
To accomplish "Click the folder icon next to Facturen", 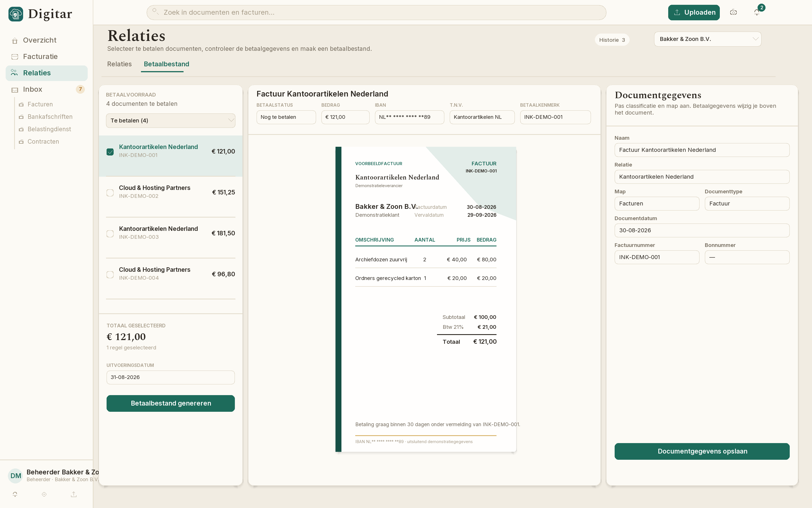I will (21, 104).
